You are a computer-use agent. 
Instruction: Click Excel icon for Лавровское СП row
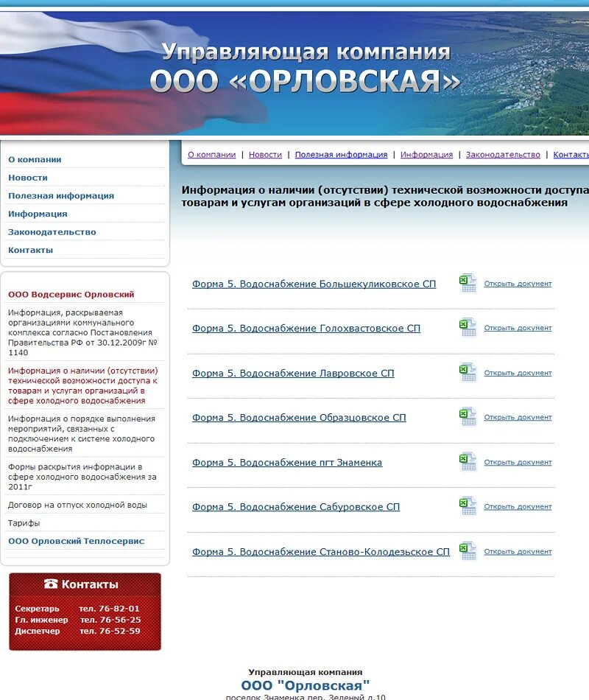click(468, 372)
